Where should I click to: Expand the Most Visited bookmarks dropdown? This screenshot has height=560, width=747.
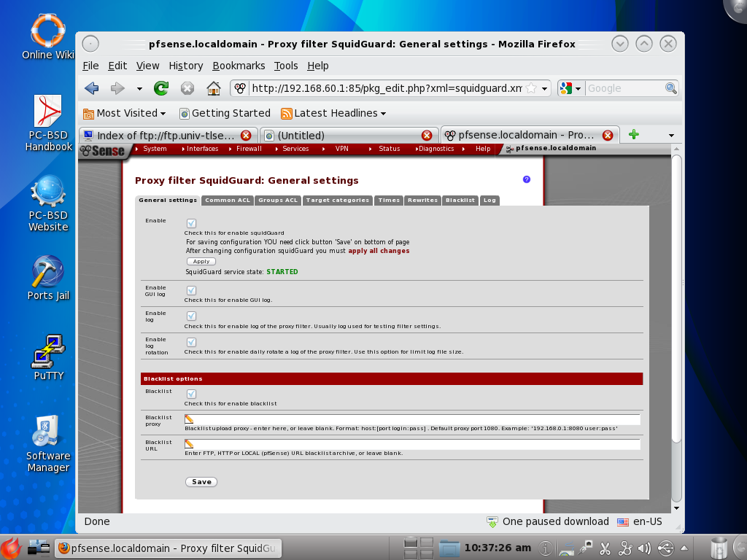point(163,114)
